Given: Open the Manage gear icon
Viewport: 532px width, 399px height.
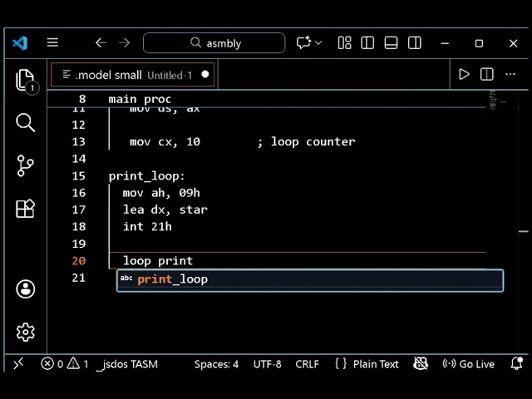Looking at the screenshot, I should click(26, 332).
